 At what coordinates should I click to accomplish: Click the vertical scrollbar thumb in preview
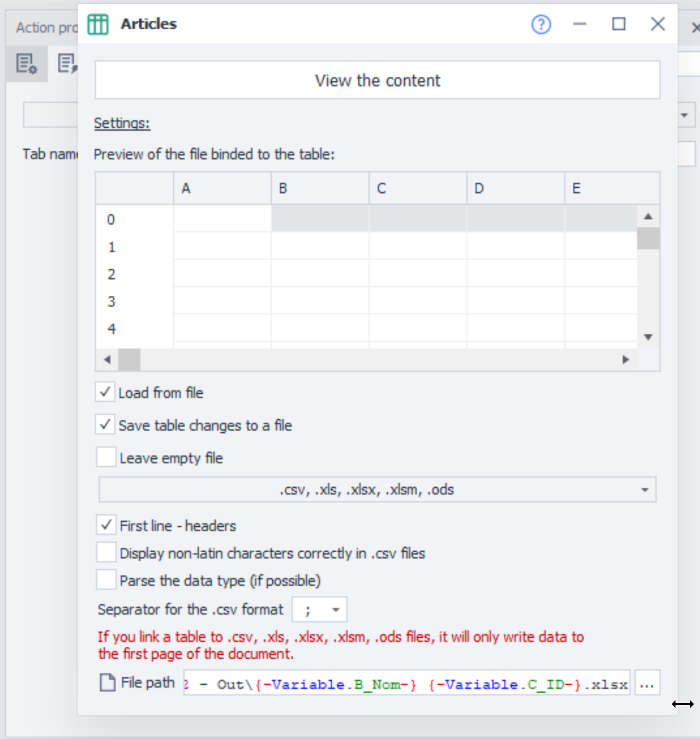(648, 239)
